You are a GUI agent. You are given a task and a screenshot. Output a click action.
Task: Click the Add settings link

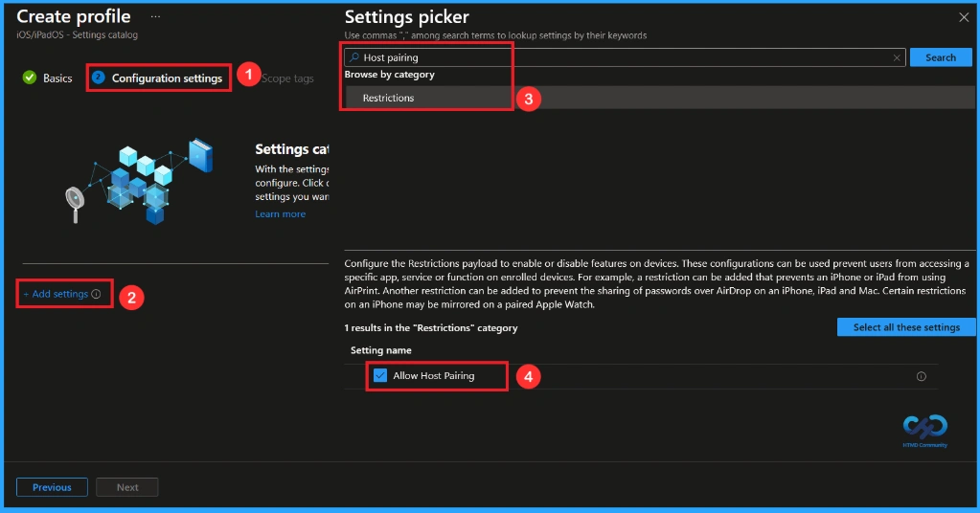[56, 293]
